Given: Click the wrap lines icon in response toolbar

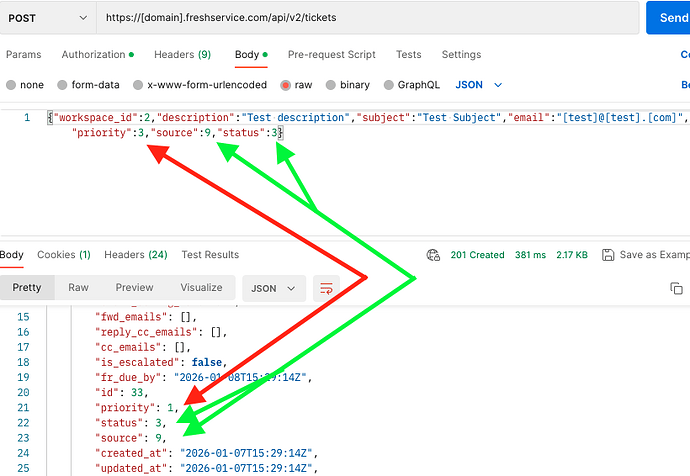Looking at the screenshot, I should click(327, 288).
